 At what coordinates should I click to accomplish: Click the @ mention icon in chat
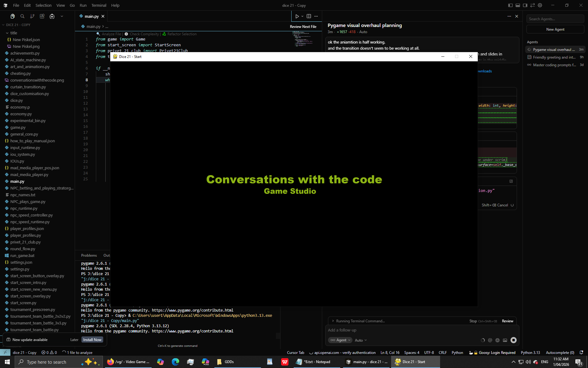(490, 340)
